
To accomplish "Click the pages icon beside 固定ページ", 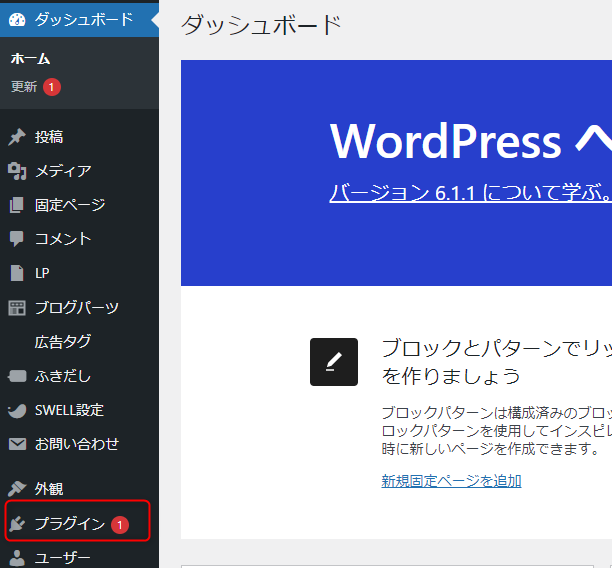I will (17, 205).
